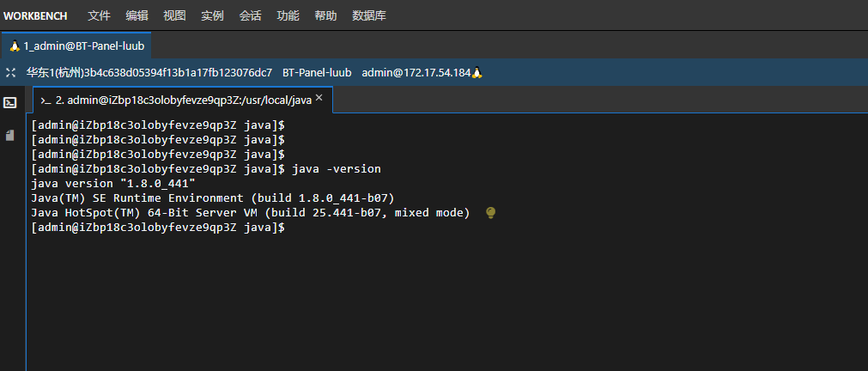The image size is (868, 371).
Task: Click the java -version command line
Action: [x=206, y=169]
